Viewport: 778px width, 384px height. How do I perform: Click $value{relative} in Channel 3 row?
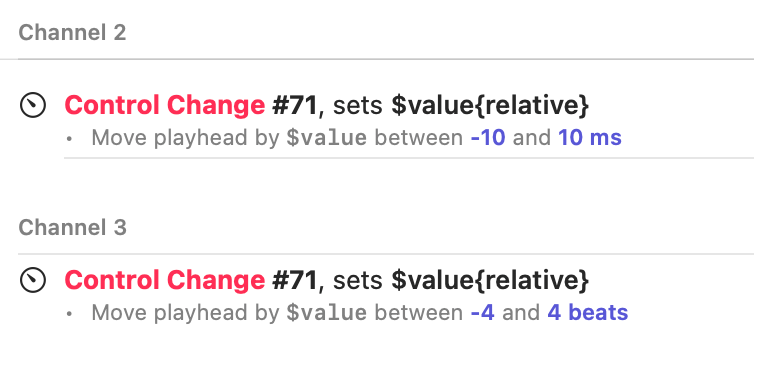(490, 280)
